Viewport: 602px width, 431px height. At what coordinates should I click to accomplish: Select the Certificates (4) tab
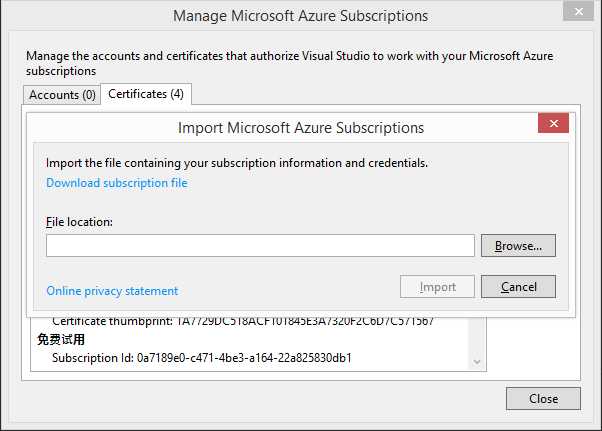(x=146, y=94)
